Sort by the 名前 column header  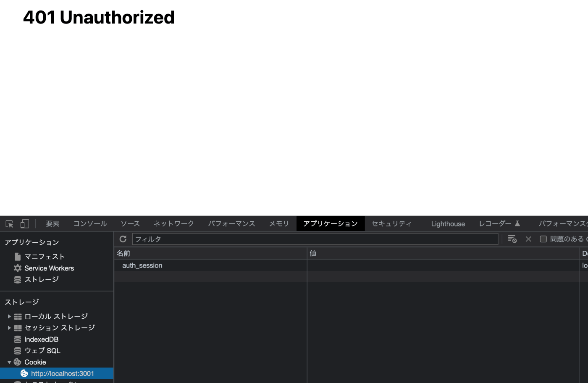(210, 253)
